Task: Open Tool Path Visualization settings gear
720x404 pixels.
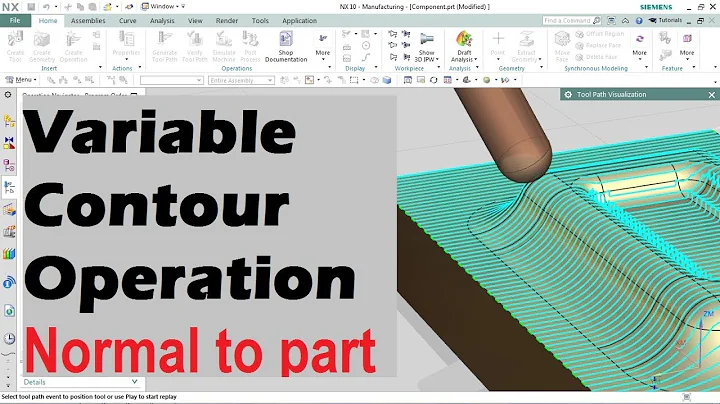Action: point(568,95)
